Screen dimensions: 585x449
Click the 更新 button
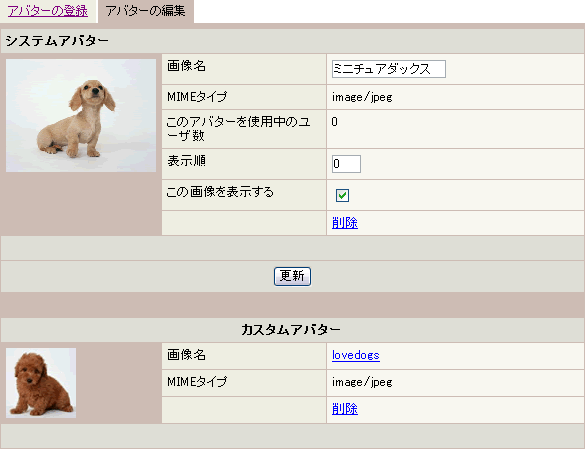(x=292, y=276)
